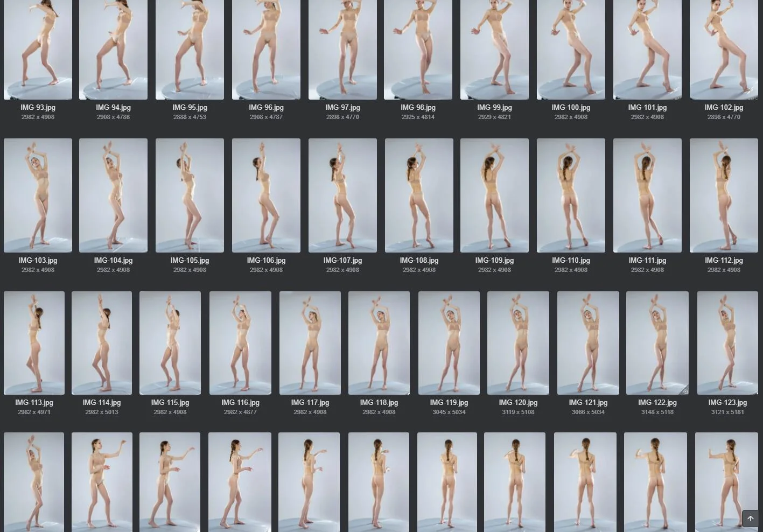Click the 3119 x 5108 dimensions text
Screen dimensions: 763x532
coord(518,412)
